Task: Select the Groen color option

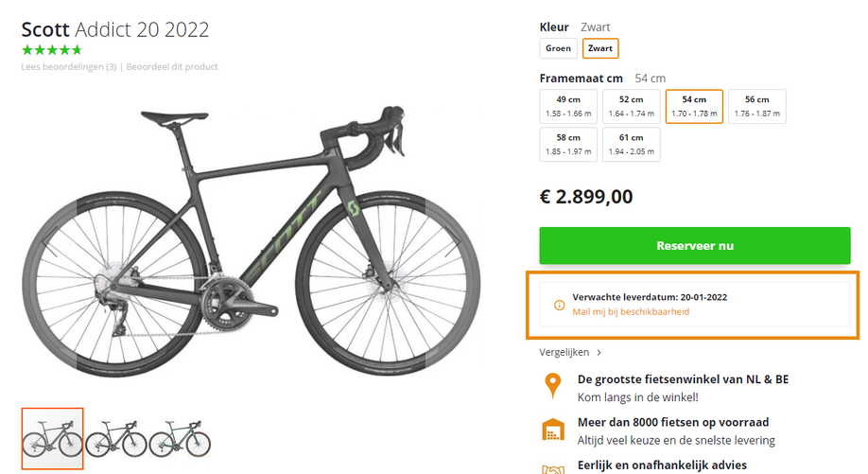Action: click(x=558, y=48)
